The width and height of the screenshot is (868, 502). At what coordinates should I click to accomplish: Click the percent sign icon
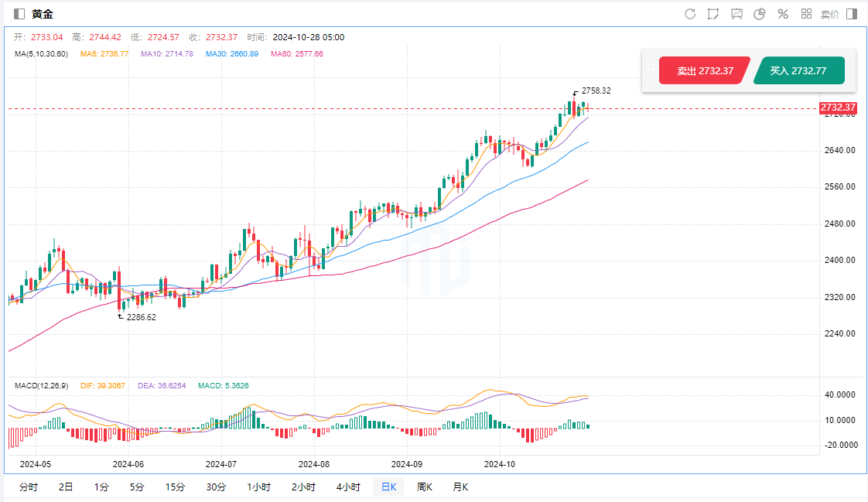[x=783, y=14]
